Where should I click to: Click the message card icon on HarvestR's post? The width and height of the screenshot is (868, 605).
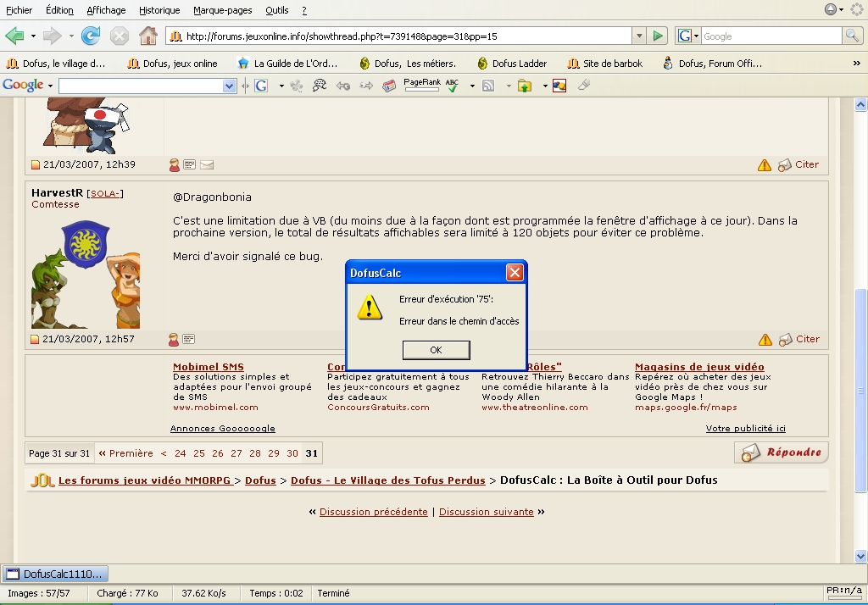tap(189, 339)
